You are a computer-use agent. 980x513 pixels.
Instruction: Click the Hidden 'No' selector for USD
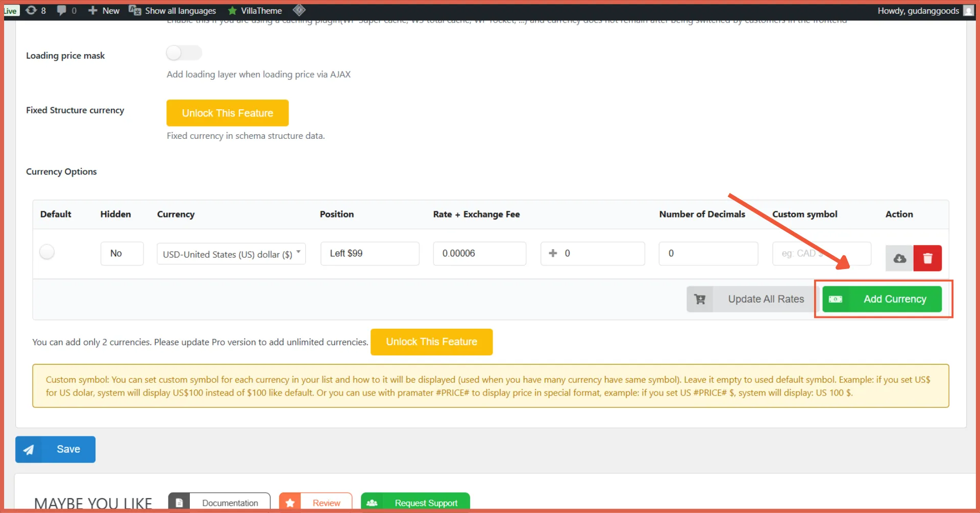click(x=121, y=253)
